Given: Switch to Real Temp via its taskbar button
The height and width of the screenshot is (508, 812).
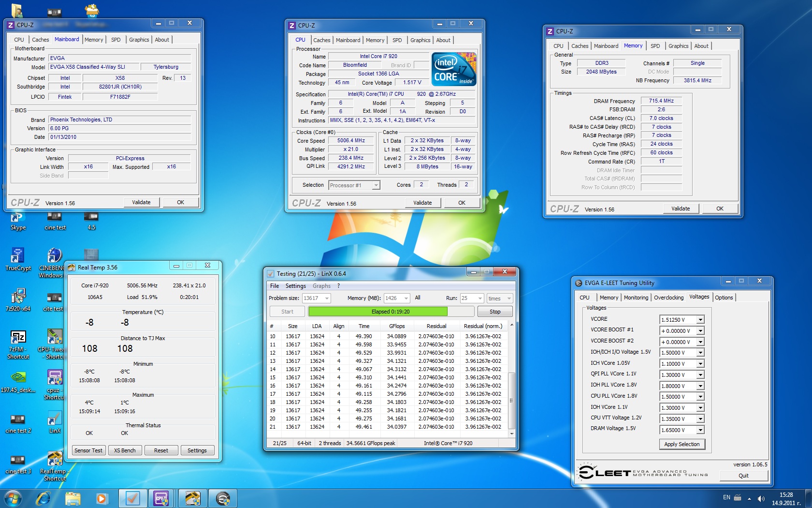Looking at the screenshot, I should pos(193,498).
